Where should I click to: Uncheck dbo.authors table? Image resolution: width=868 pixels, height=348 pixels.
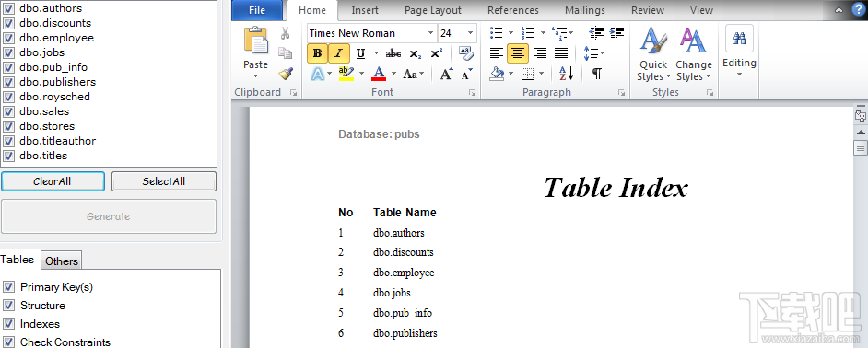pos(8,8)
